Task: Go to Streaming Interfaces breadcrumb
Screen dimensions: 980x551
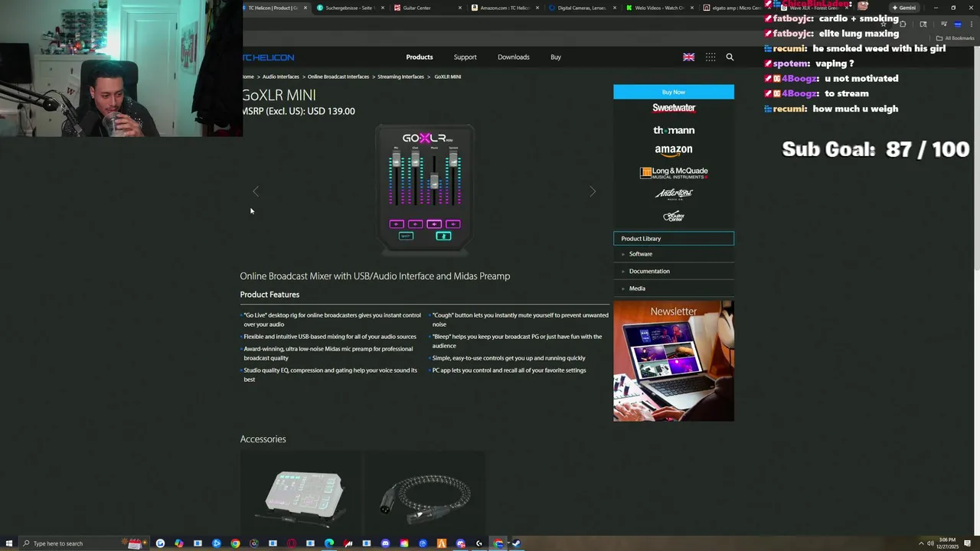Action: (400, 77)
